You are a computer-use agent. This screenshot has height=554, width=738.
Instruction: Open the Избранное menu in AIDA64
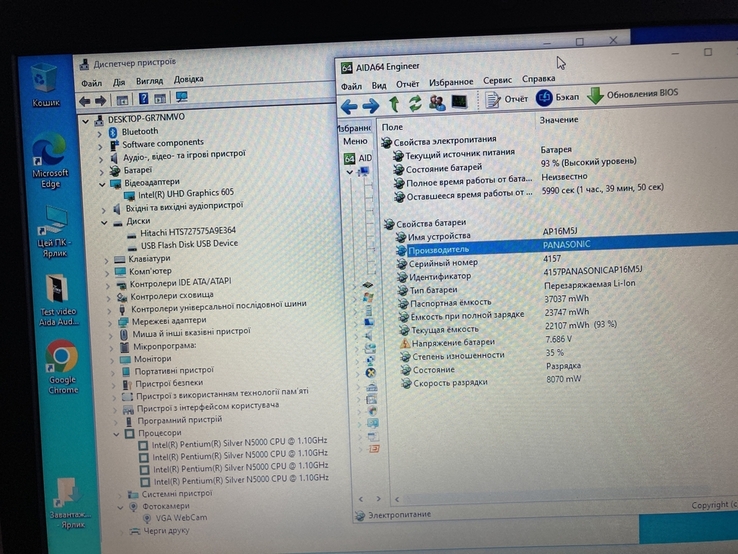(451, 82)
